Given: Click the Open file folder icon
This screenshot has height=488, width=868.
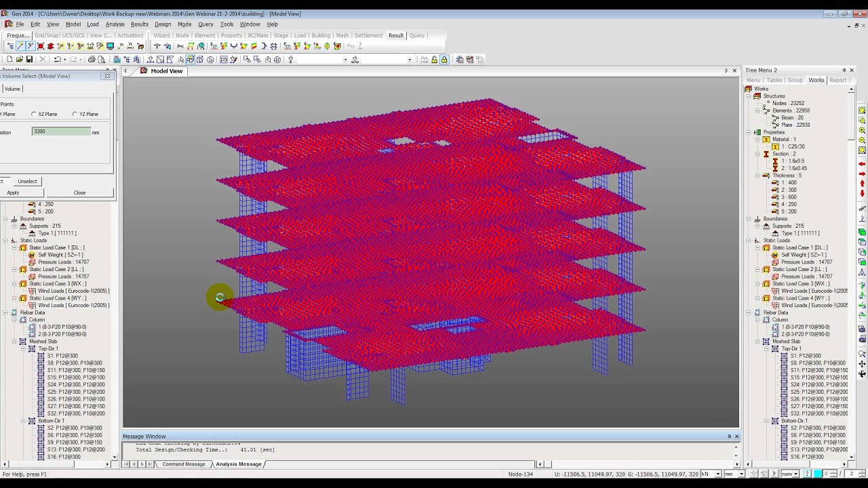Looking at the screenshot, I should tap(20, 60).
